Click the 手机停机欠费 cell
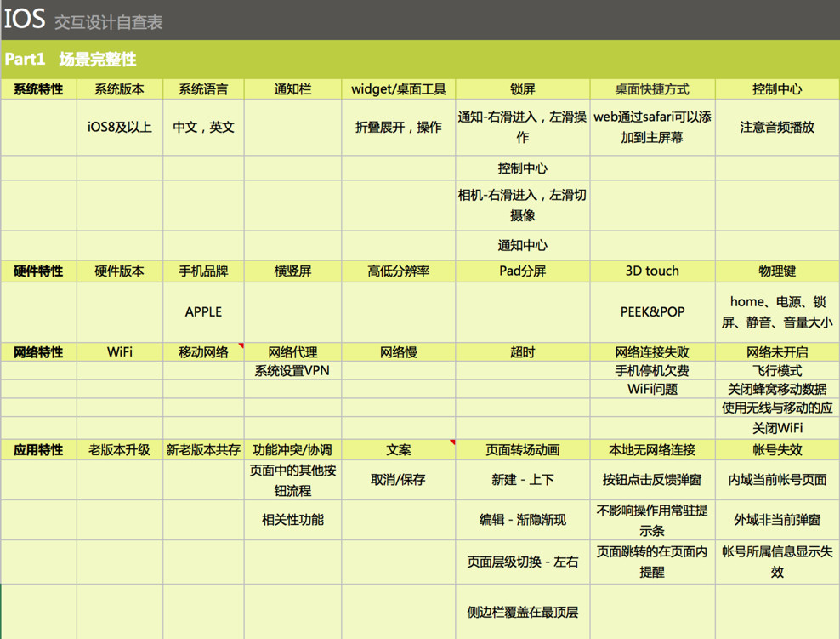840x639 pixels. [x=652, y=371]
